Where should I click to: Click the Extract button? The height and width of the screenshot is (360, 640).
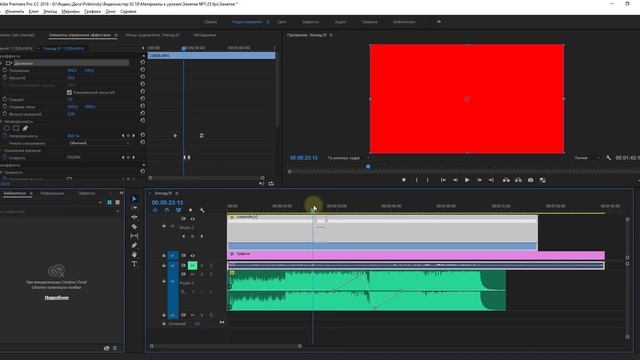[x=518, y=180]
